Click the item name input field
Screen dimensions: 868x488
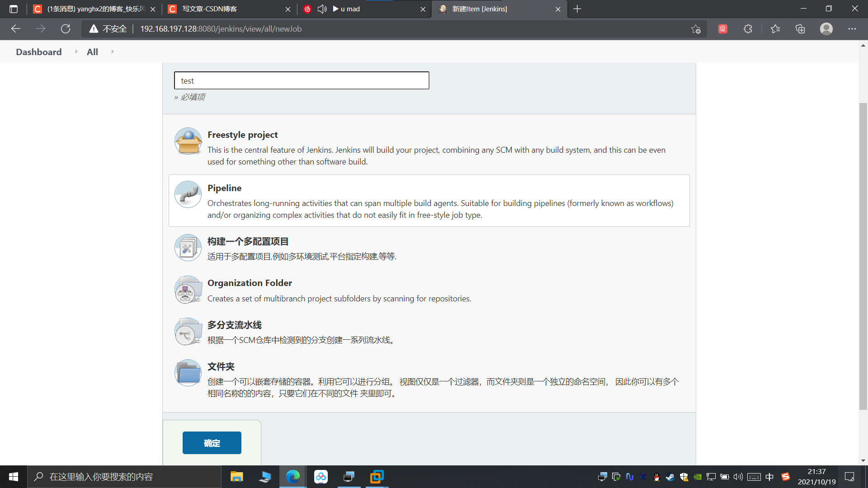301,80
